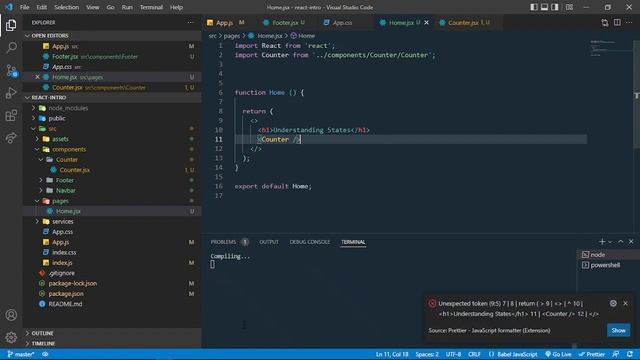Open the Search view icon
Image resolution: width=640 pixels, height=360 pixels.
tap(11, 48)
